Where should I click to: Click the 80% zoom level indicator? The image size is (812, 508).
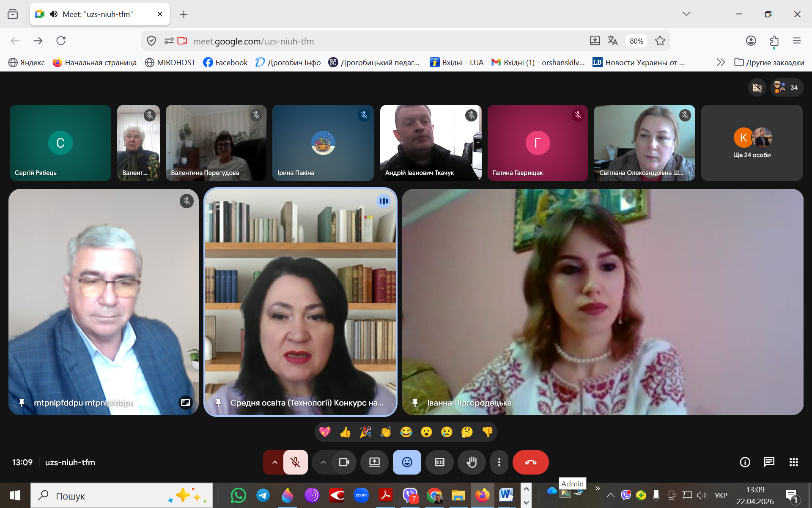(x=636, y=41)
